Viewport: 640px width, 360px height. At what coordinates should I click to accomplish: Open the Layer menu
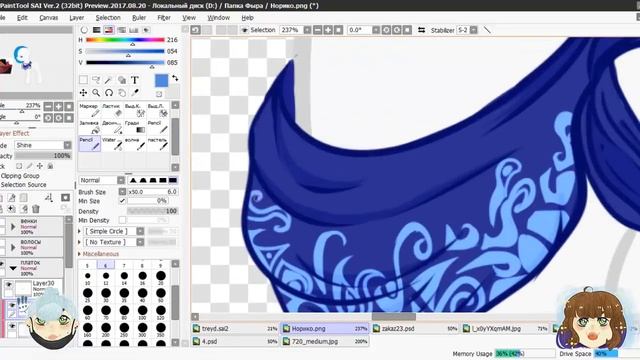(76, 18)
